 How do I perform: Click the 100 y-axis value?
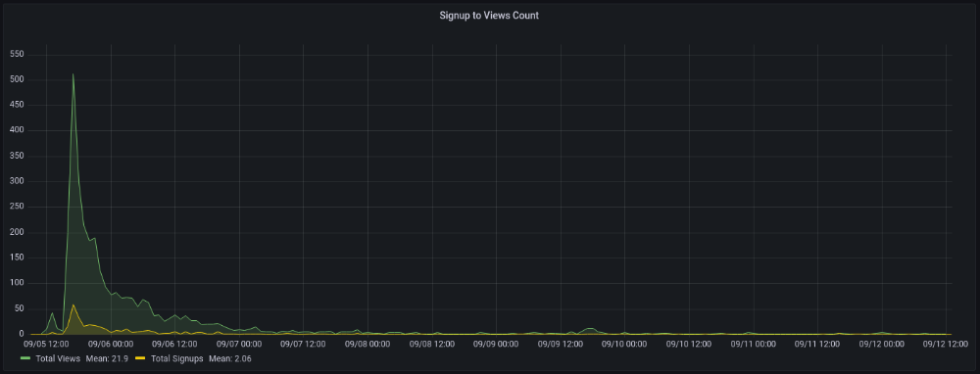pos(18,284)
